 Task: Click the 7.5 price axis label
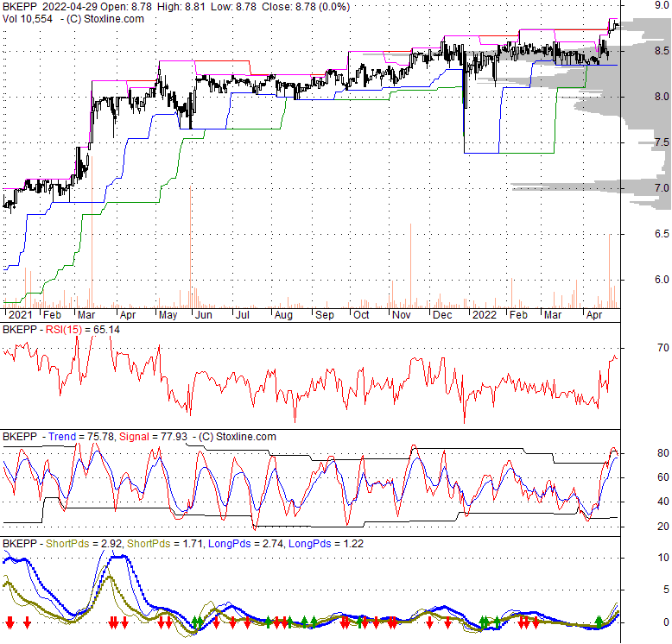662,142
